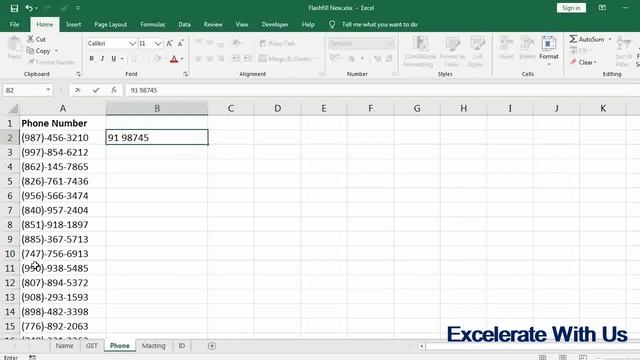The height and width of the screenshot is (360, 640).
Task: Switch to Page Layout view icon in status bar
Action: point(563,357)
